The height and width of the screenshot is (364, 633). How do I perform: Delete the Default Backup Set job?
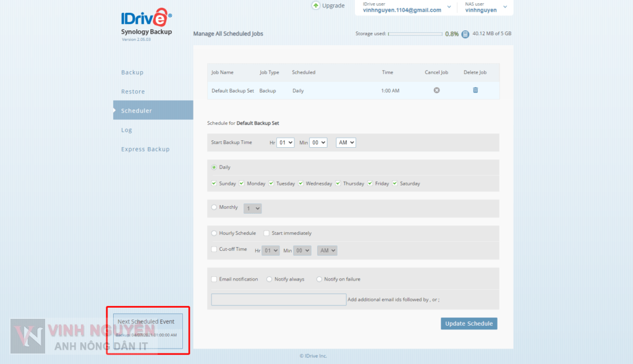pos(475,90)
